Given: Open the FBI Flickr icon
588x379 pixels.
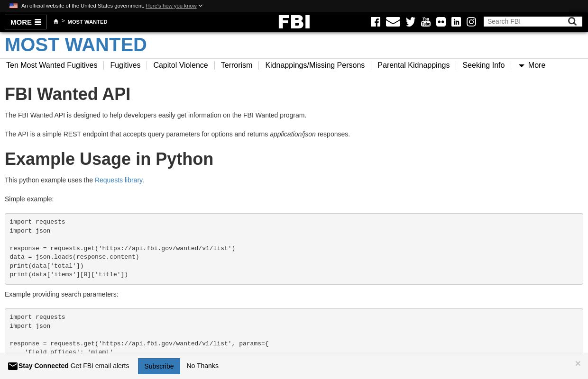Looking at the screenshot, I should [441, 22].
